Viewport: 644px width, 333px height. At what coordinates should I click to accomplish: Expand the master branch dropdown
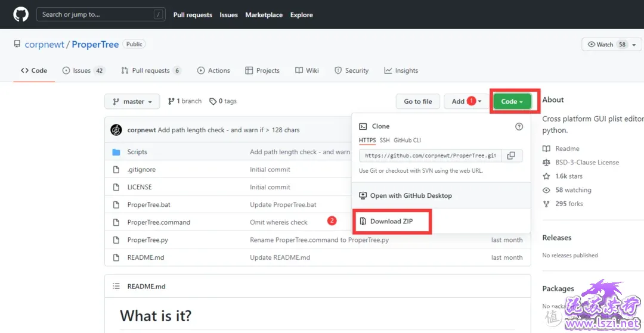132,101
